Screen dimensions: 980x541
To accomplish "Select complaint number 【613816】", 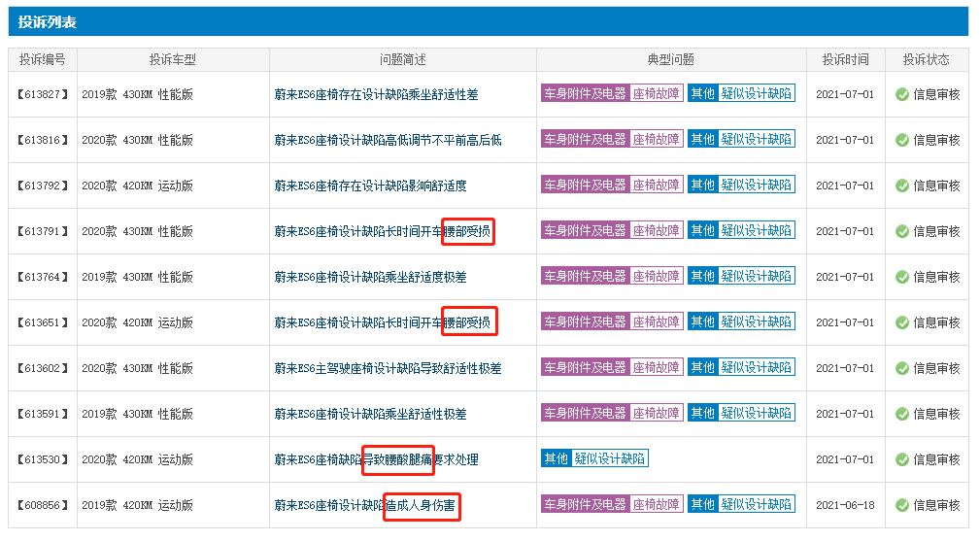I will [43, 140].
